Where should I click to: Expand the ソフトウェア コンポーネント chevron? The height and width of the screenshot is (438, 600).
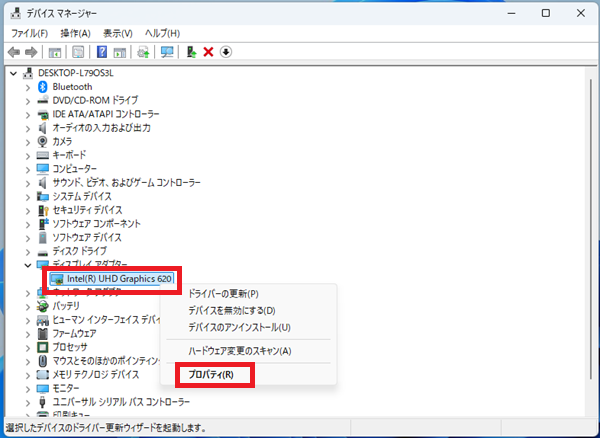pos(28,224)
